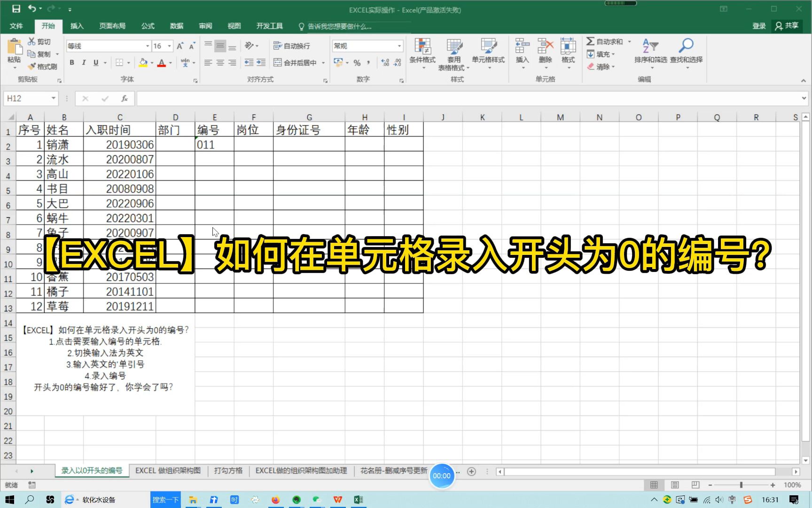812x508 pixels.
Task: Click the Merge & Center (合并后居中) icon
Action: tap(295, 62)
